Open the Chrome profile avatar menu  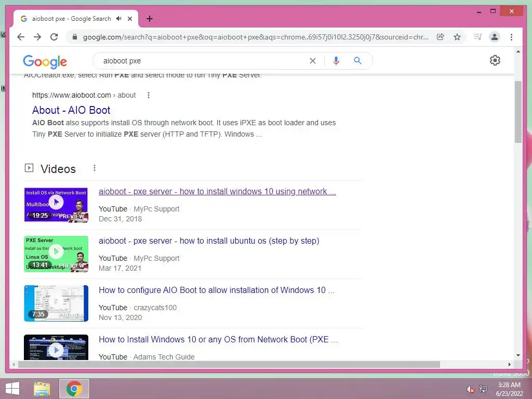pyautogui.click(x=495, y=37)
